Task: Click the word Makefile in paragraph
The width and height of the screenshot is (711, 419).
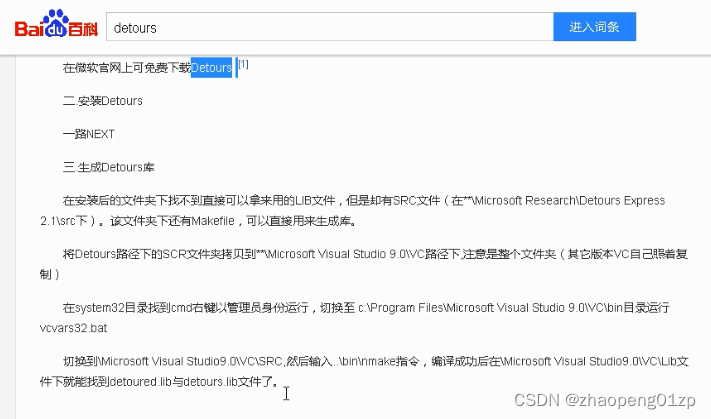Action: [x=213, y=221]
